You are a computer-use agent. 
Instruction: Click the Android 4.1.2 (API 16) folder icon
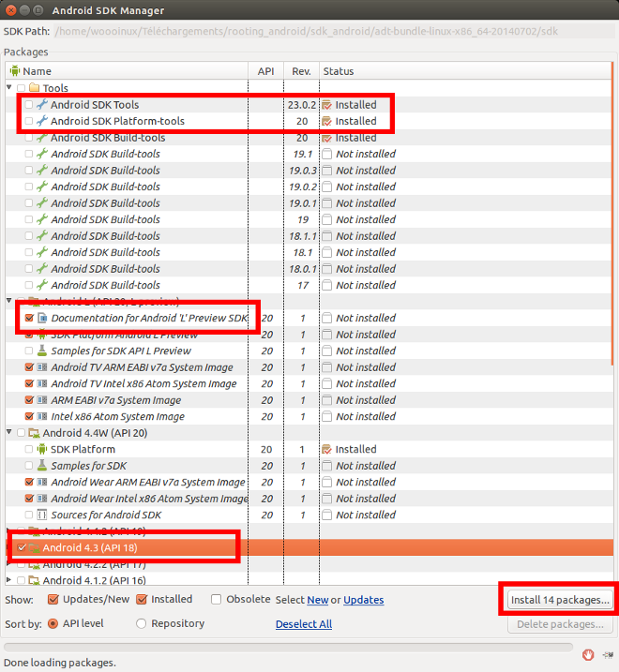point(35,580)
